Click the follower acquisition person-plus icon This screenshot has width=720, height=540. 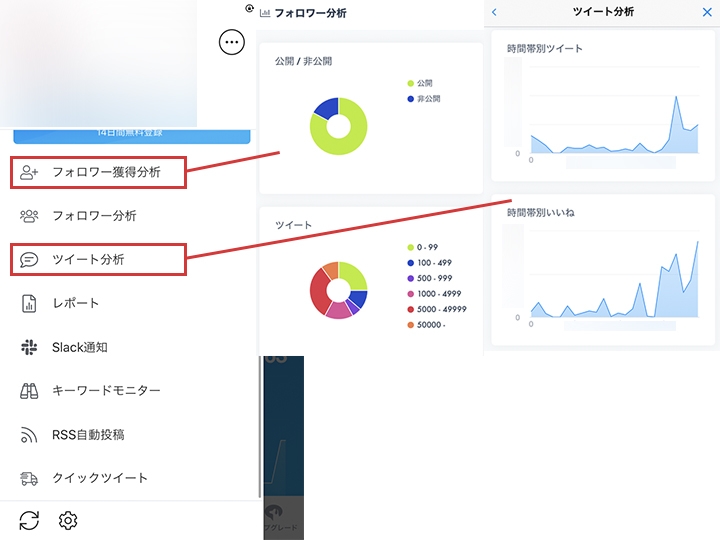pyautogui.click(x=30, y=172)
